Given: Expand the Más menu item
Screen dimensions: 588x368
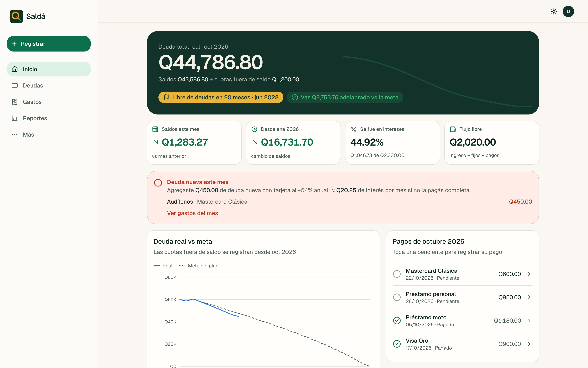Looking at the screenshot, I should tap(49, 135).
